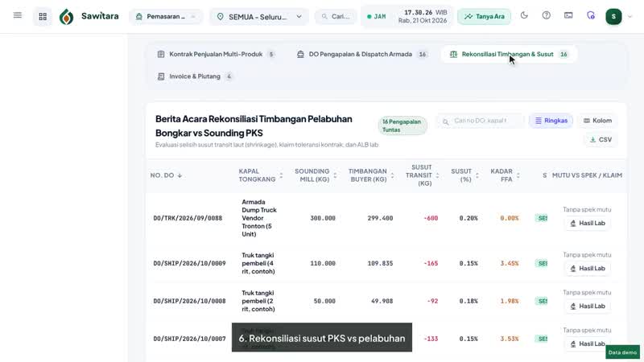Open Hasil Lab for DO/SHIP/2026/10/0009
The width and height of the screenshot is (644, 362).
coord(588,269)
